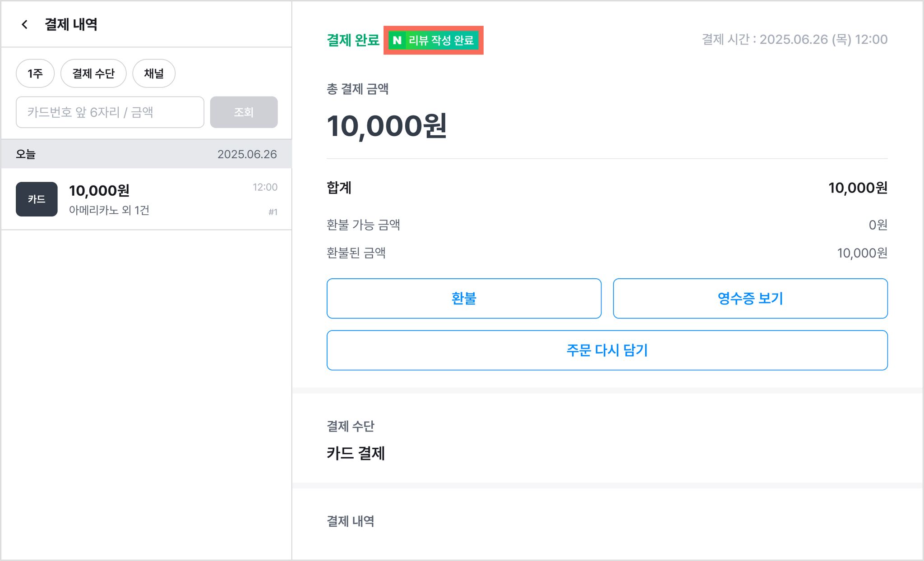The image size is (924, 561).
Task: Click the gray 조회 search button
Action: coord(244,112)
